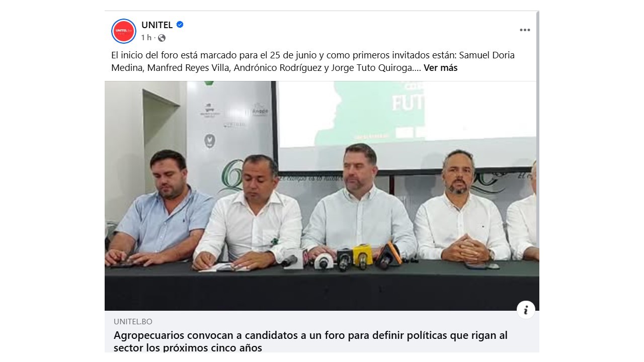This screenshot has height=362, width=644.
Task: Click the link info "i" icon
Action: [526, 310]
